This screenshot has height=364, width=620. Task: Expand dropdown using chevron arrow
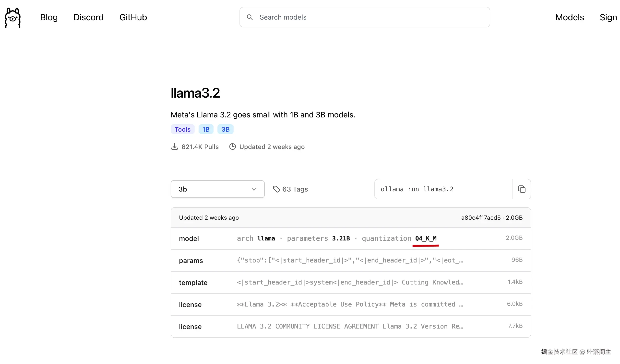click(254, 189)
